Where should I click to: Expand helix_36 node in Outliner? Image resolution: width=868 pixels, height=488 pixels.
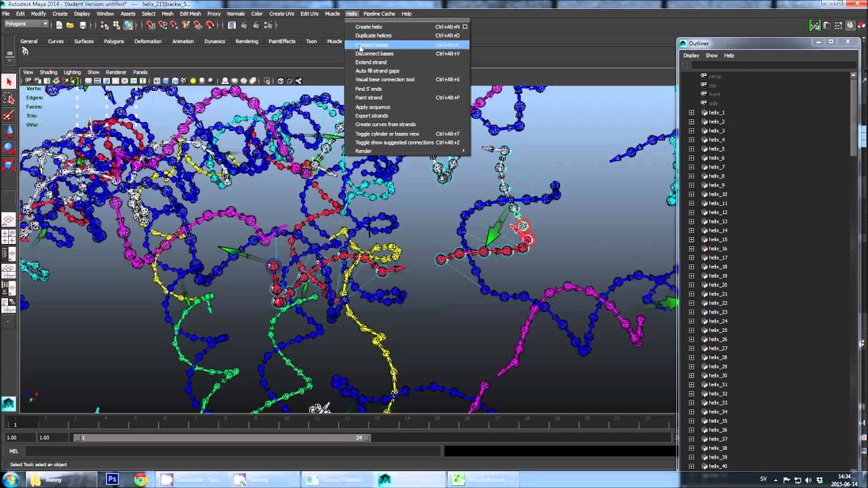tap(691, 430)
